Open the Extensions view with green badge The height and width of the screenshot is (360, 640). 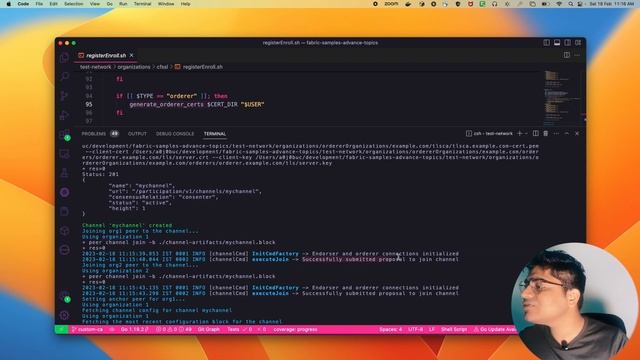tap(64, 135)
